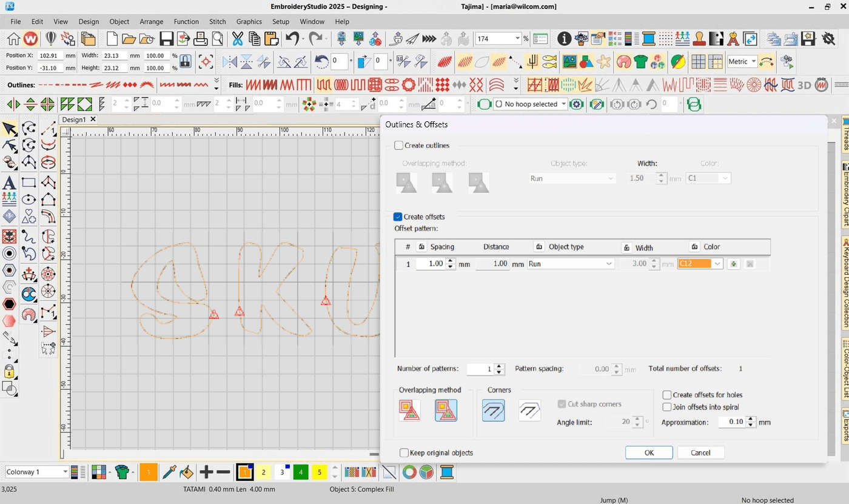Viewport: 849px width, 504px height.
Task: Click the Select Object arrow tool
Action: [x=9, y=128]
